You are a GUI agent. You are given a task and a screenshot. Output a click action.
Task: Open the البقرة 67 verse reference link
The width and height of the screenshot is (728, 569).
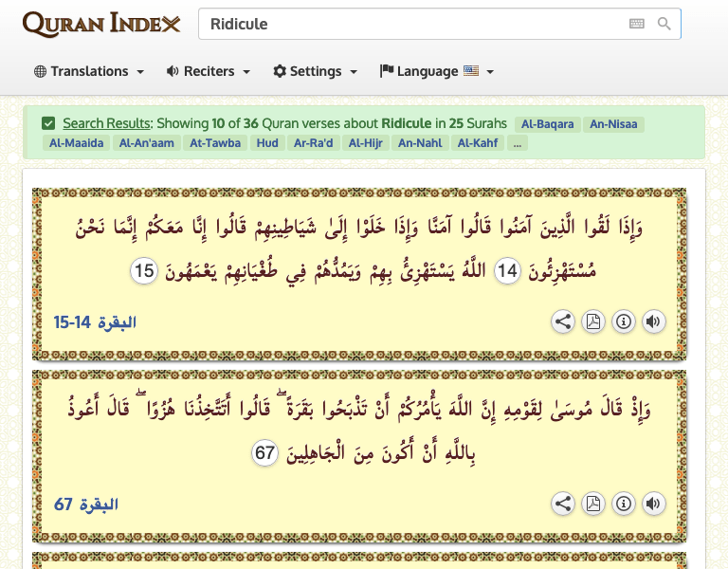click(86, 504)
